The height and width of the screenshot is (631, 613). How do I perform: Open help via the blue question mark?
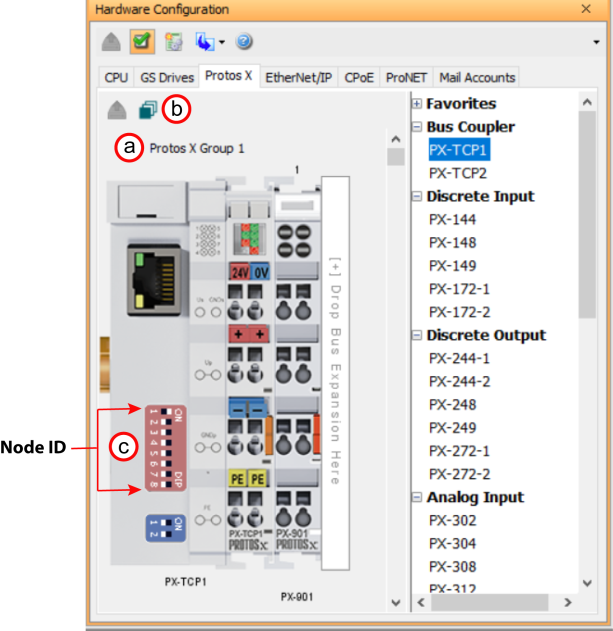[x=243, y=42]
